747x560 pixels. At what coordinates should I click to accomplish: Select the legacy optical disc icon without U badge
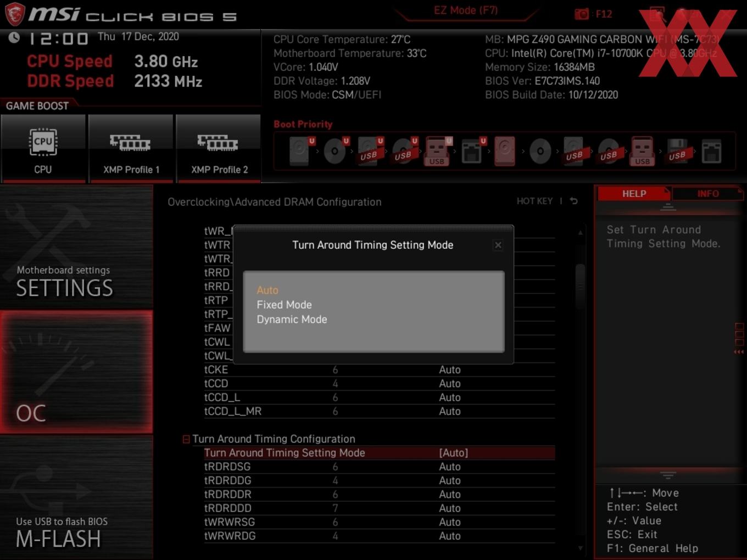tap(540, 151)
